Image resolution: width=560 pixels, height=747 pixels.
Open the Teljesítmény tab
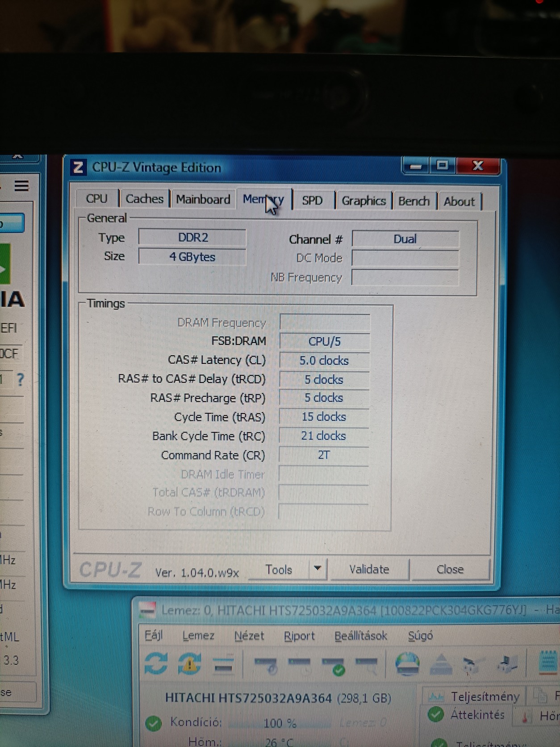[x=485, y=697]
